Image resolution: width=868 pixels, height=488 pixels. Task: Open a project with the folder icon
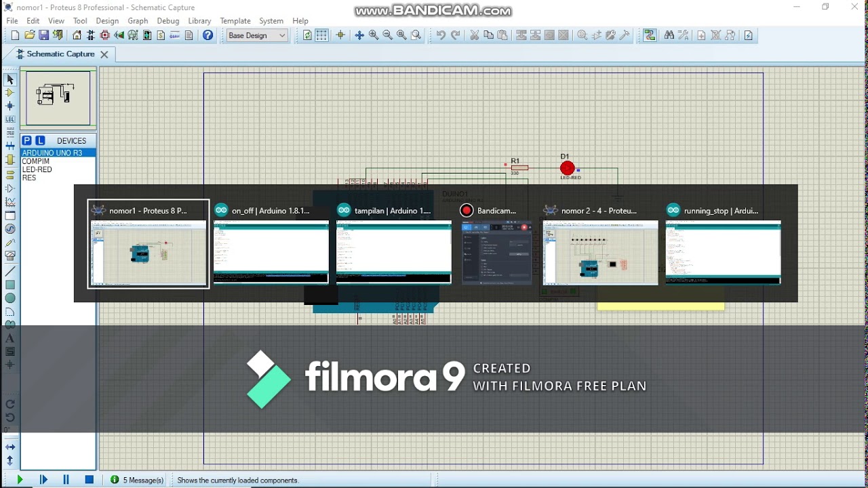(29, 35)
